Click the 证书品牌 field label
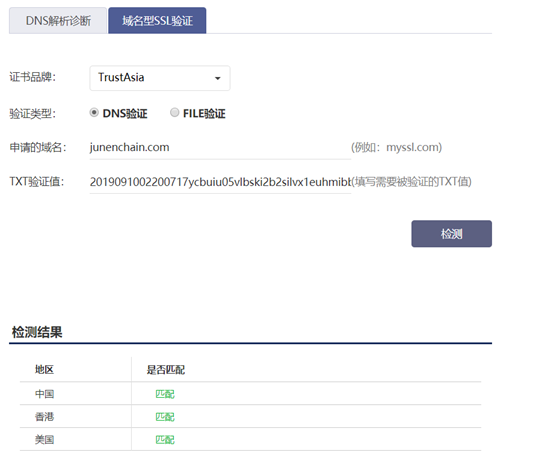 pyautogui.click(x=33, y=77)
